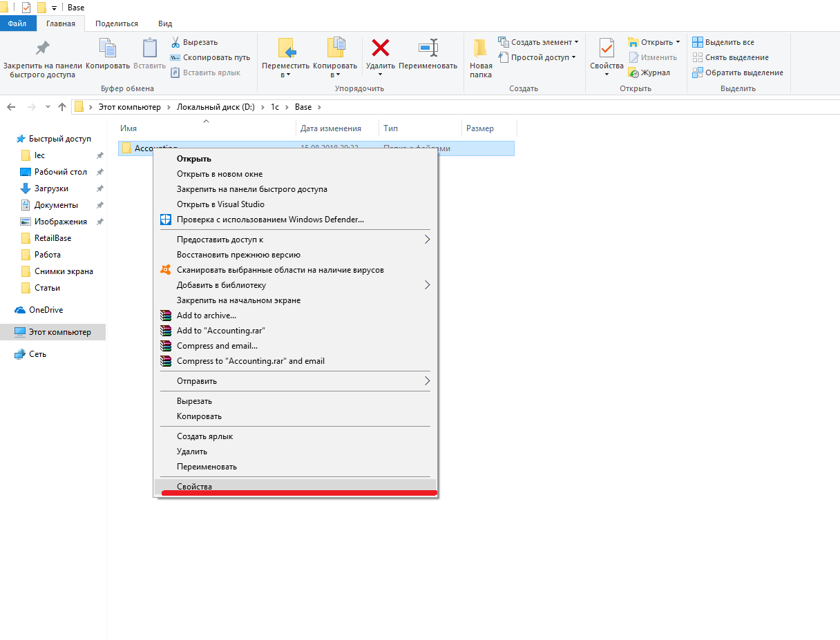Click the Копировать ribbon icon

point(108,48)
